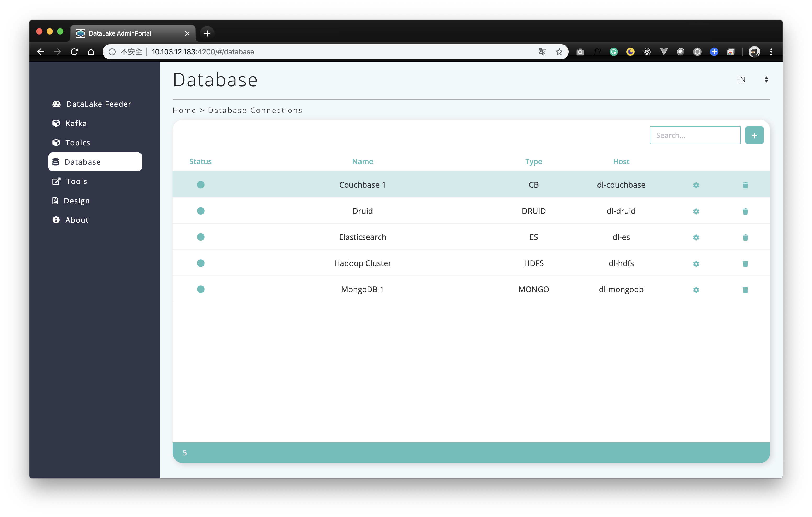The width and height of the screenshot is (812, 517).
Task: Close the DataLake AdminPortal tab
Action: (187, 33)
